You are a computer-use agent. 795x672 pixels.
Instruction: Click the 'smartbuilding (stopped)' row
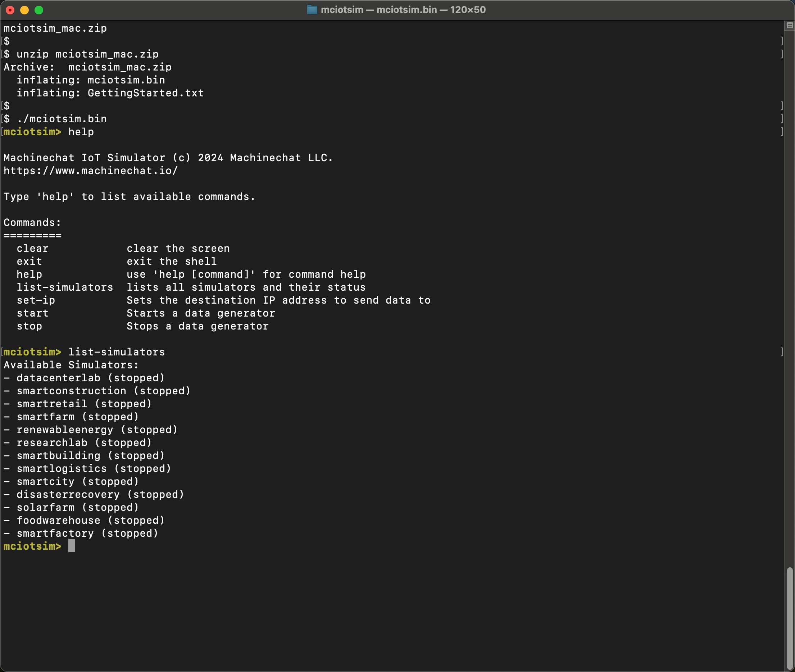tap(84, 456)
